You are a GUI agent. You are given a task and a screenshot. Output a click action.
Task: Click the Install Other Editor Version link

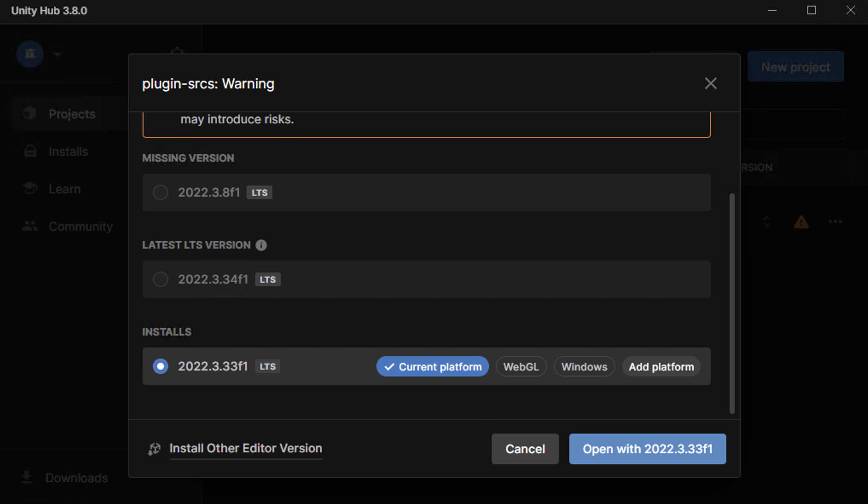coord(246,448)
